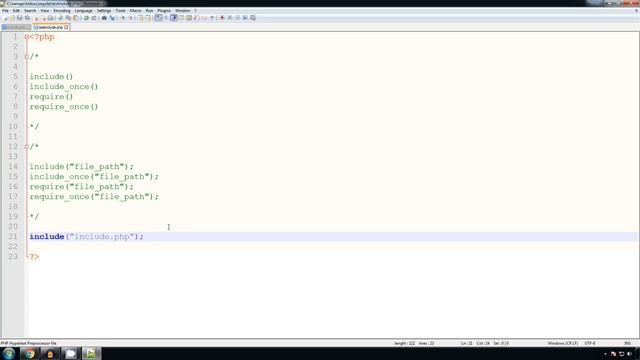Click the Playback macro icon

[238, 18]
